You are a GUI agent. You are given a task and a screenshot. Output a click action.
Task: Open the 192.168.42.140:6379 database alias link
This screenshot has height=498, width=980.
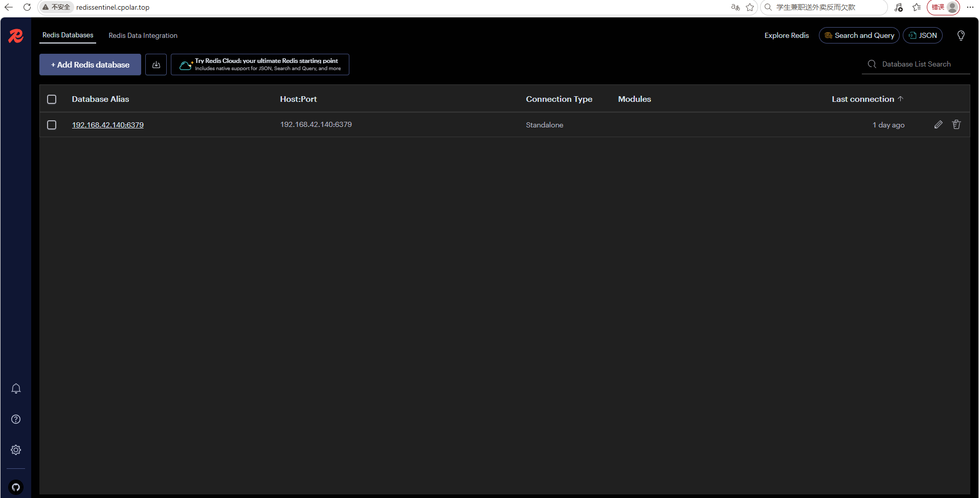coord(108,125)
